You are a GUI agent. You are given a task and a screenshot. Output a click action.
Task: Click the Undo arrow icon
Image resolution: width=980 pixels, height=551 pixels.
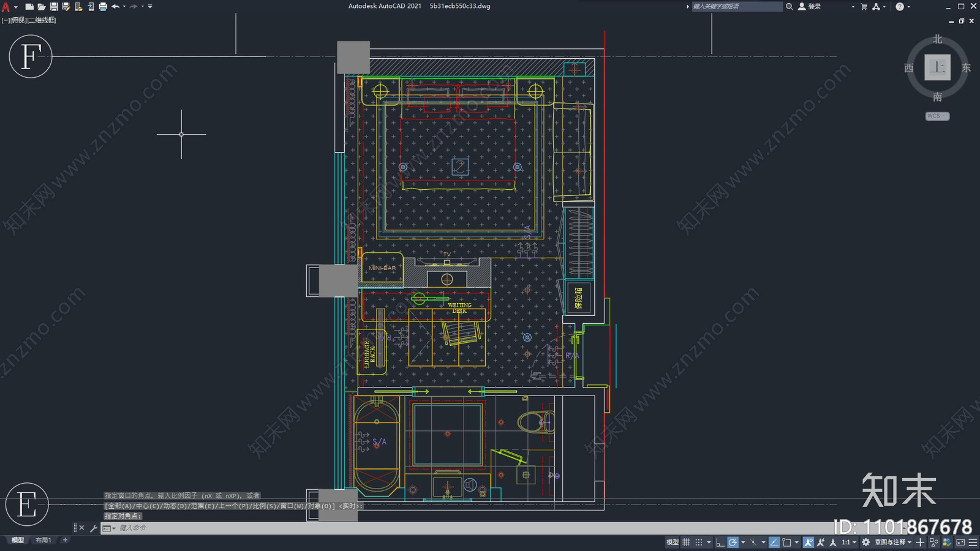coord(115,6)
